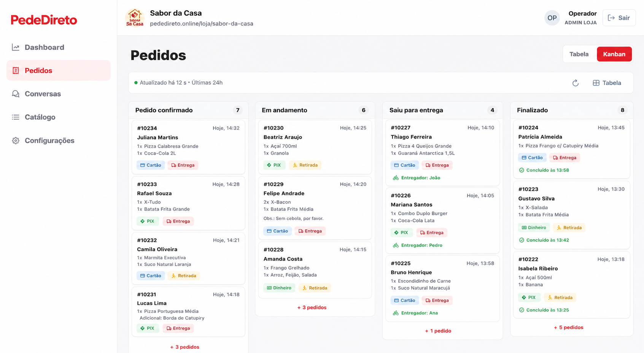
Task: Click Retirada tag on order #10222
Action: click(560, 298)
